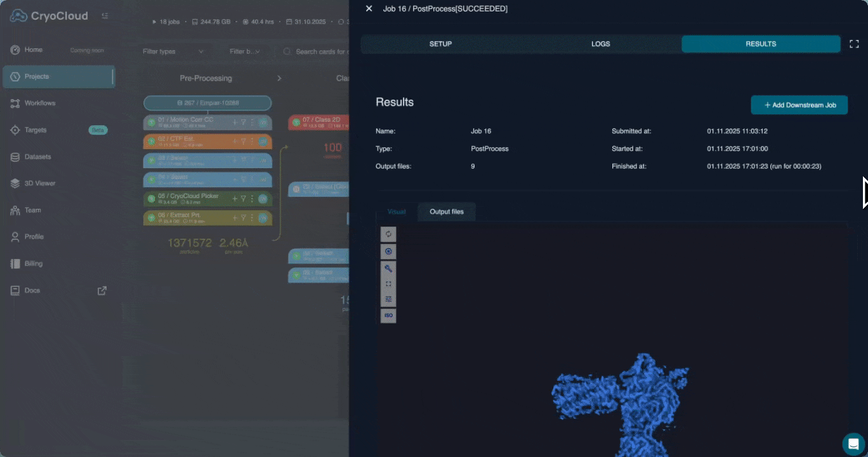Click the sidebar collapse icon beside CryoCloud
The width and height of the screenshot is (868, 457).
(x=105, y=16)
